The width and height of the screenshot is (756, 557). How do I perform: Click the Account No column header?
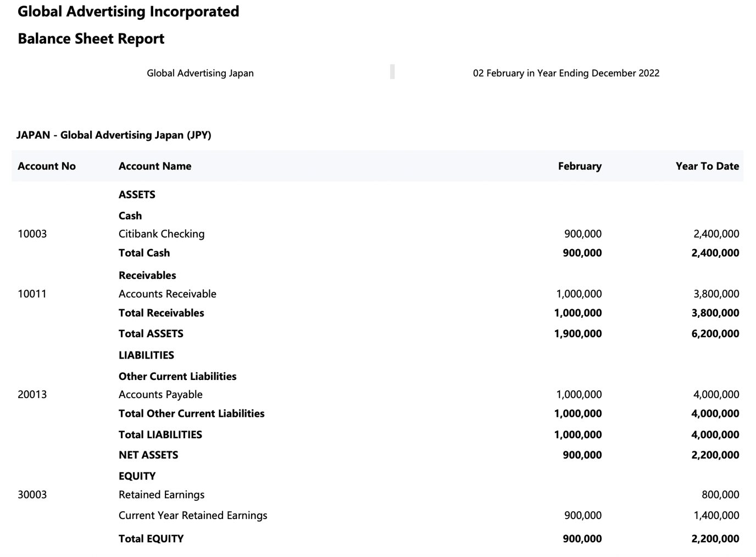pyautogui.click(x=47, y=166)
